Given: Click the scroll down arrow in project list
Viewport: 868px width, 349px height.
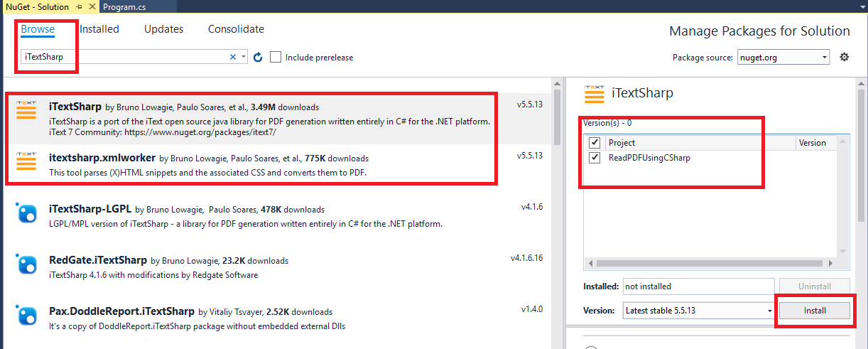Looking at the screenshot, I should (x=844, y=252).
